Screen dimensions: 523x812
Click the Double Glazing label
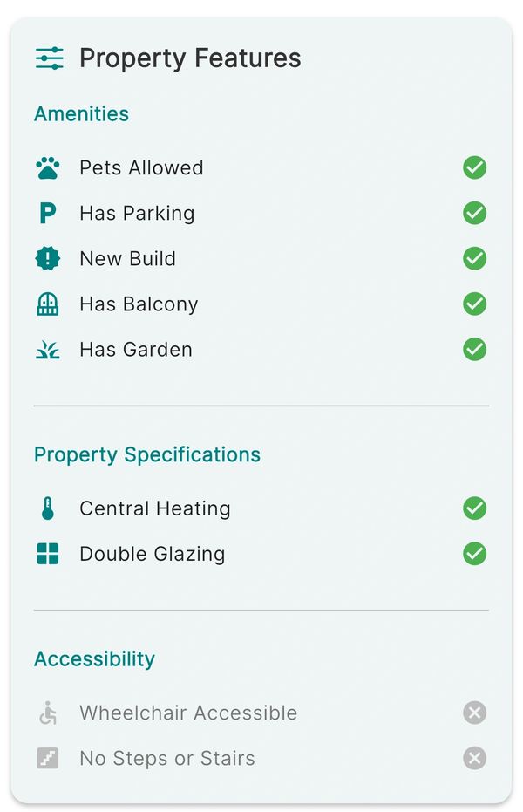152,554
